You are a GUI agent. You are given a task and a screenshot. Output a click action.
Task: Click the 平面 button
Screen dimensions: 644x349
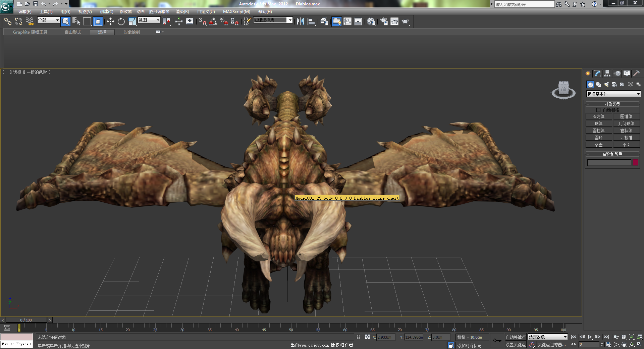click(x=626, y=145)
